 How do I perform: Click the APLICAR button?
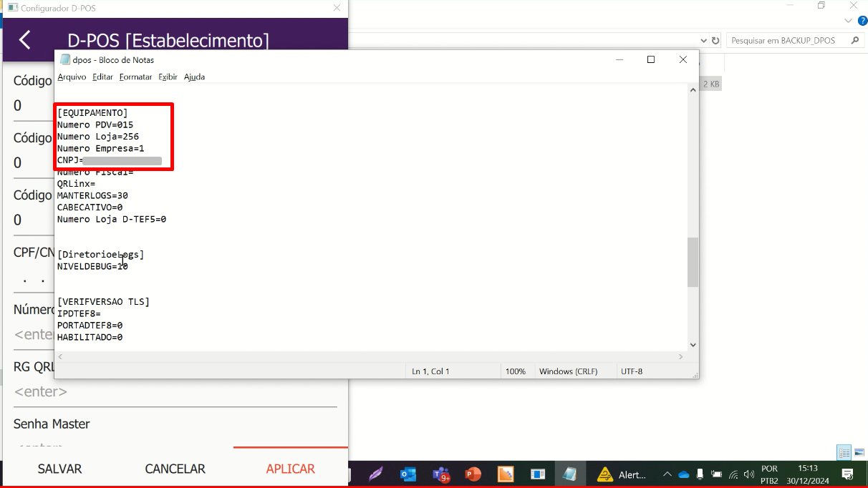[x=291, y=469]
